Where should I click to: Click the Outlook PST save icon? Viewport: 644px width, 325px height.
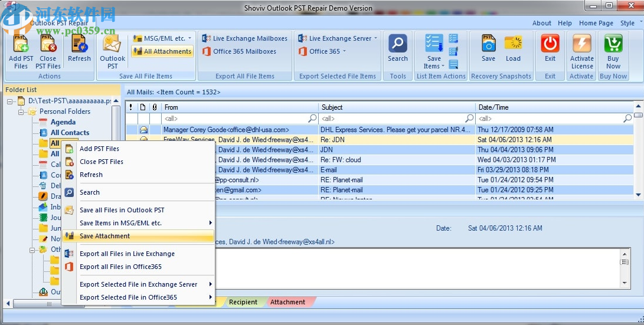tap(112, 45)
